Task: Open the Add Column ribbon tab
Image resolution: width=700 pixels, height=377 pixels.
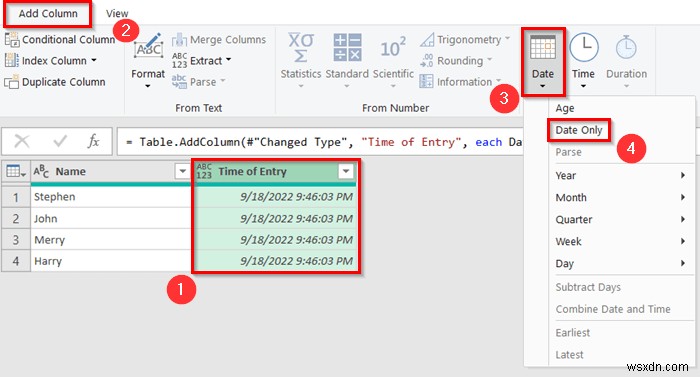Action: point(48,13)
